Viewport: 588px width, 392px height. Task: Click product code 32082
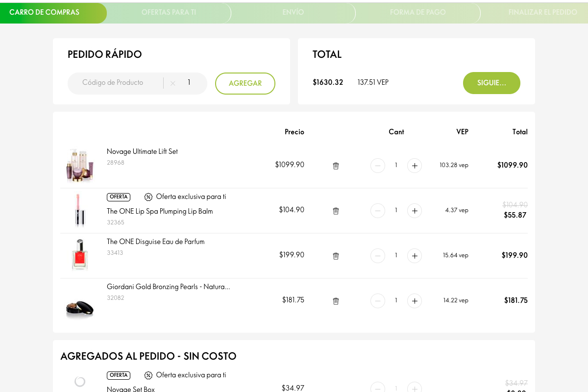116,298
